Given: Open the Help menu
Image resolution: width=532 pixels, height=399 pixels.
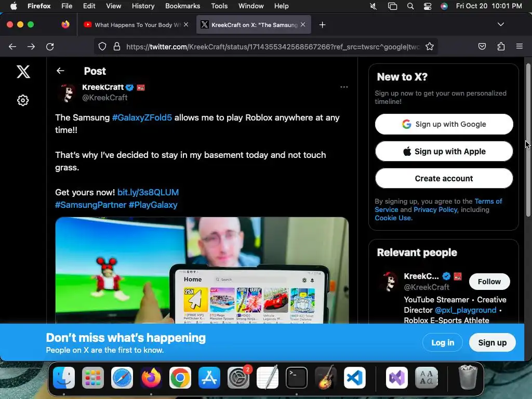Looking at the screenshot, I should point(281,6).
